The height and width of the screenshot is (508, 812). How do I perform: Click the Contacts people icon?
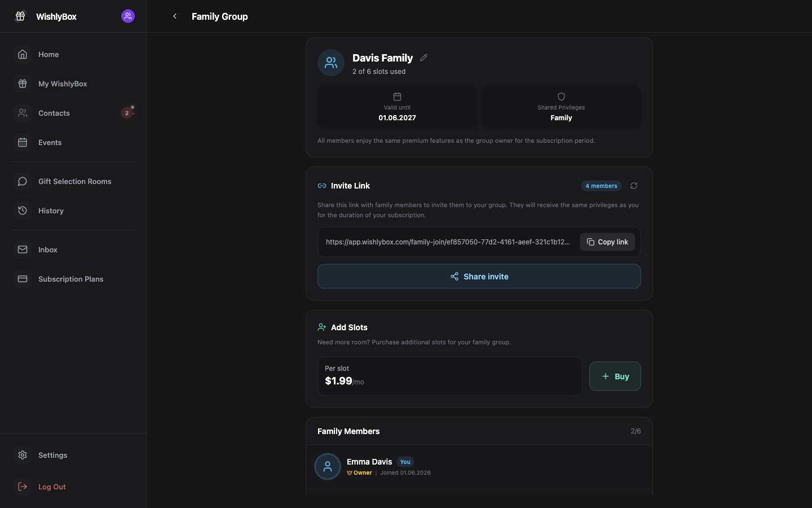click(23, 113)
